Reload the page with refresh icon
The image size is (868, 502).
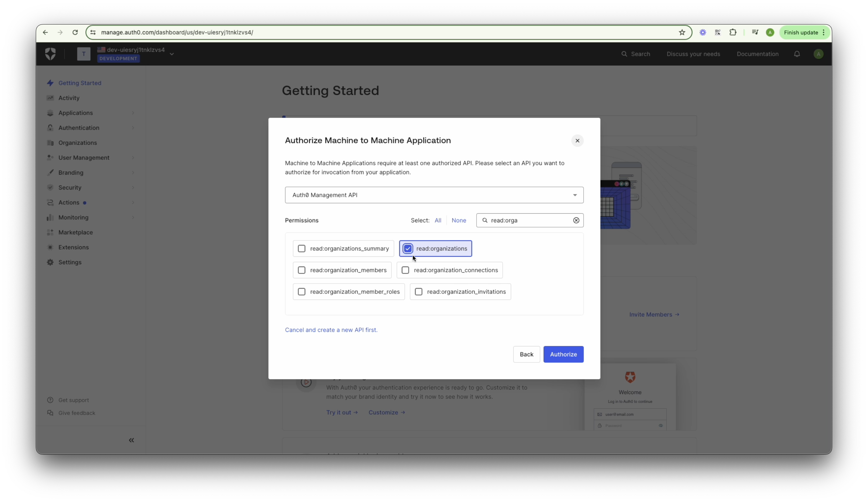coord(75,32)
